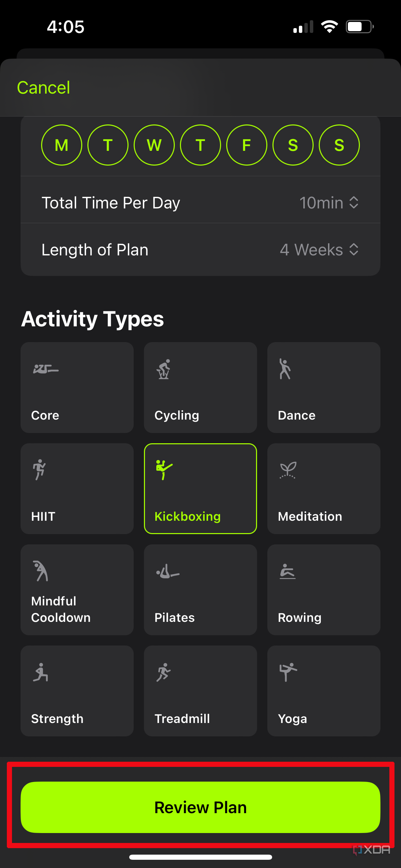Select the Meditation activity
Screen dimensions: 401x868
(324, 489)
